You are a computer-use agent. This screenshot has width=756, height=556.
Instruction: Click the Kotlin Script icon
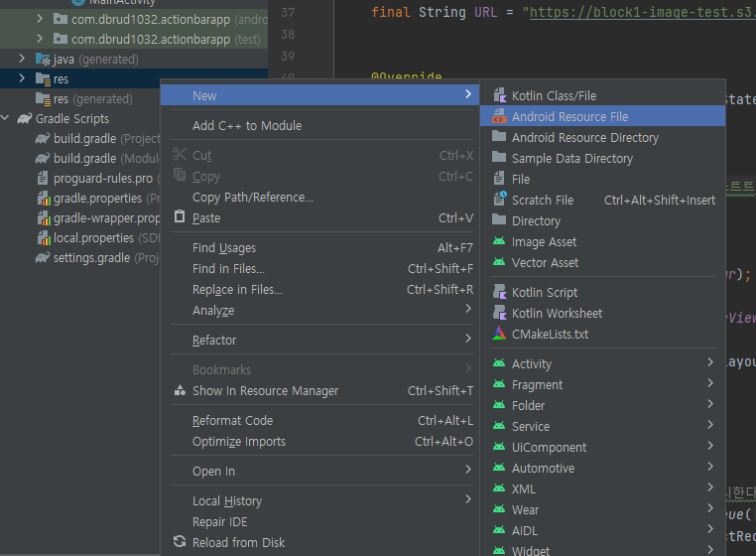pos(499,292)
